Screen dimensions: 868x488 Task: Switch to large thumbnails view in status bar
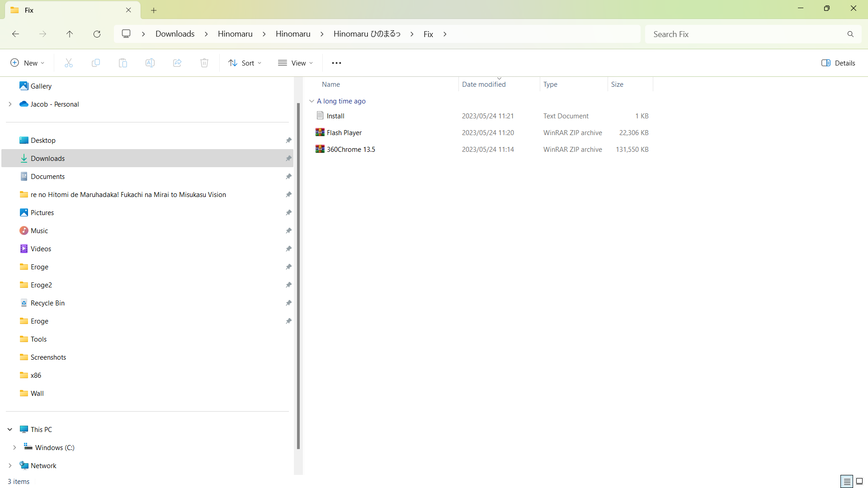click(x=859, y=481)
